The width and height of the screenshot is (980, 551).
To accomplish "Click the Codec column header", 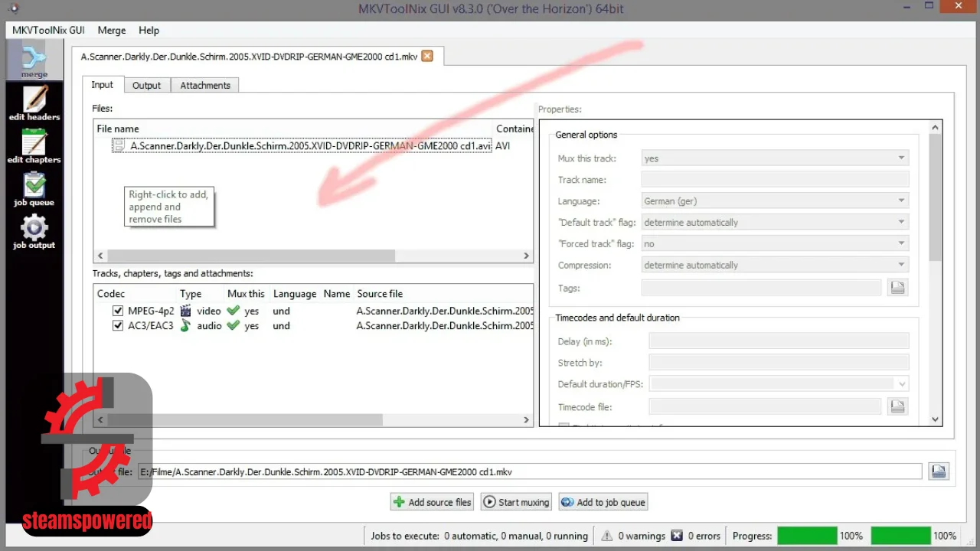I will [111, 294].
